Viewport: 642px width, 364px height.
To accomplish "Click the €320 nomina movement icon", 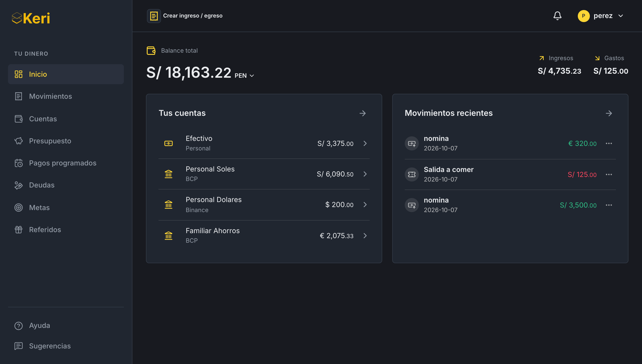I will pyautogui.click(x=412, y=143).
